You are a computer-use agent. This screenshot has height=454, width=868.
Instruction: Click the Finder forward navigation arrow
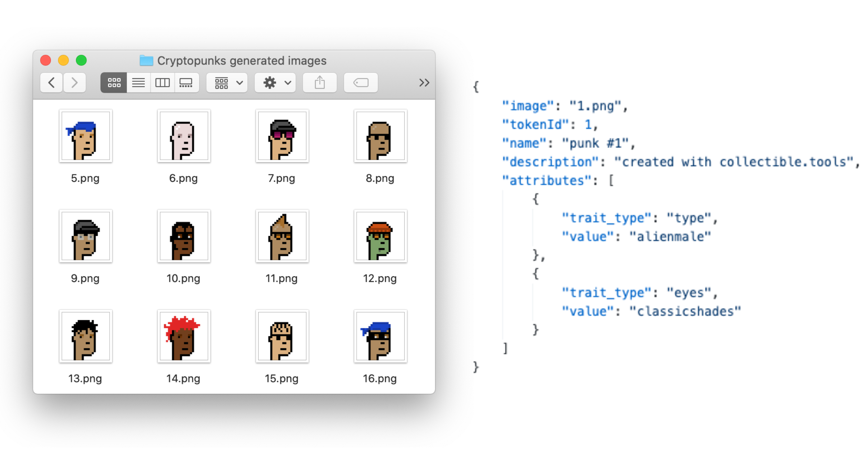[x=75, y=83]
